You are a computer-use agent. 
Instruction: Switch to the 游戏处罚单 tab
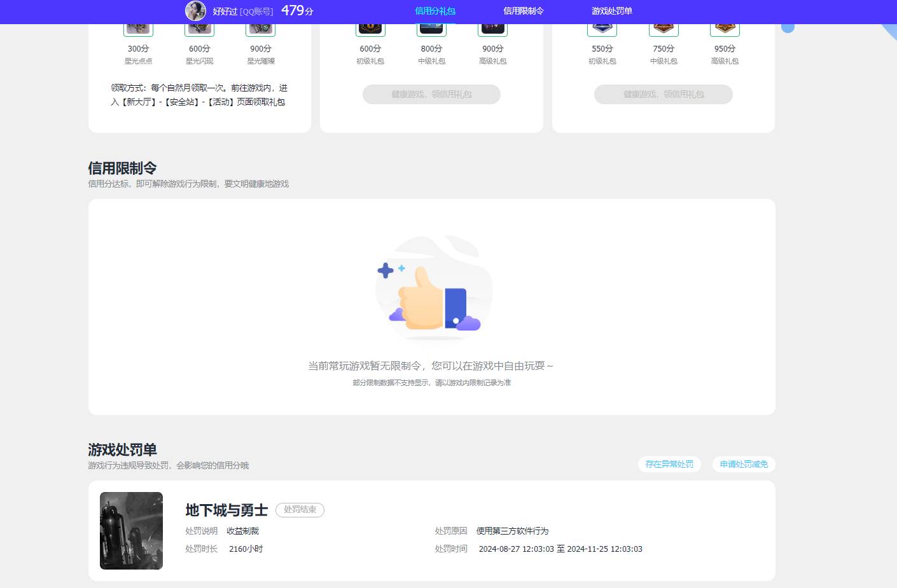click(612, 11)
